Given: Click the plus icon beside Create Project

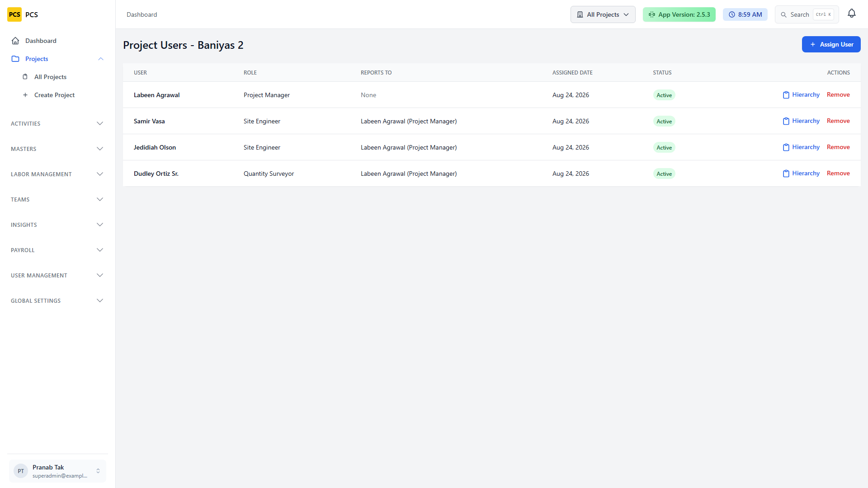Looking at the screenshot, I should (x=25, y=95).
